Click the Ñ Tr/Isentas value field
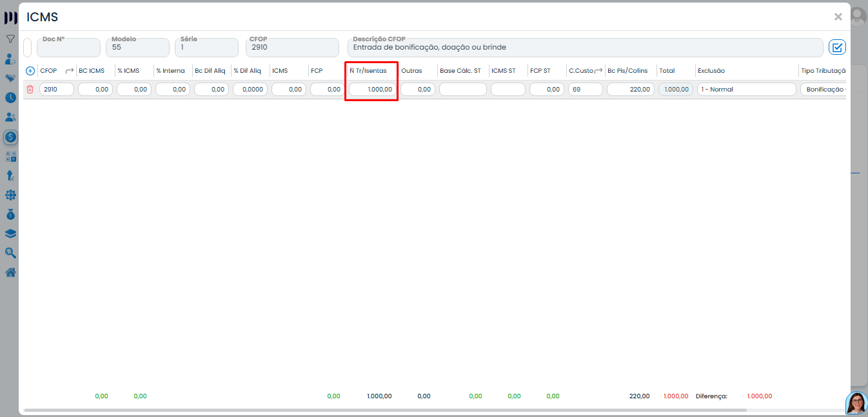This screenshot has height=417, width=868. pyautogui.click(x=372, y=90)
